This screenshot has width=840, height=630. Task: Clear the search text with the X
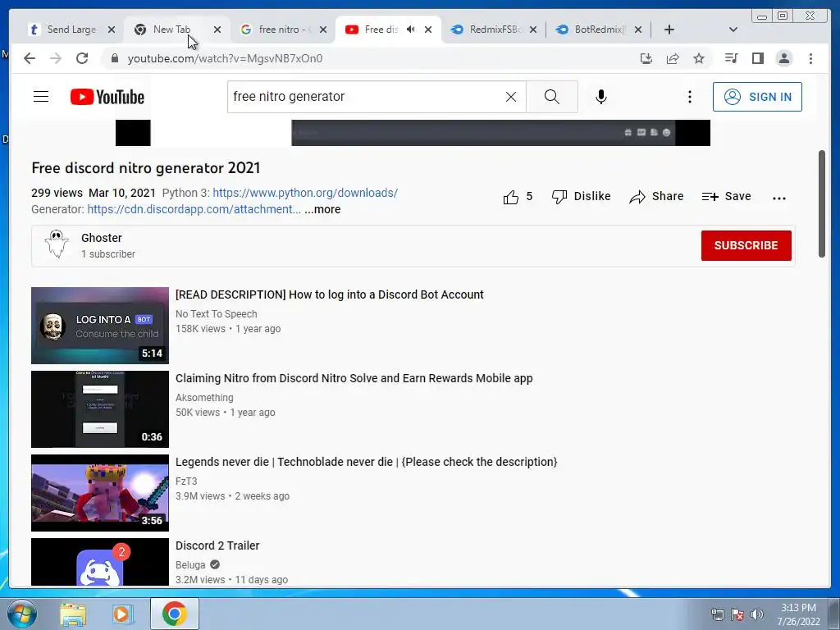tap(511, 97)
